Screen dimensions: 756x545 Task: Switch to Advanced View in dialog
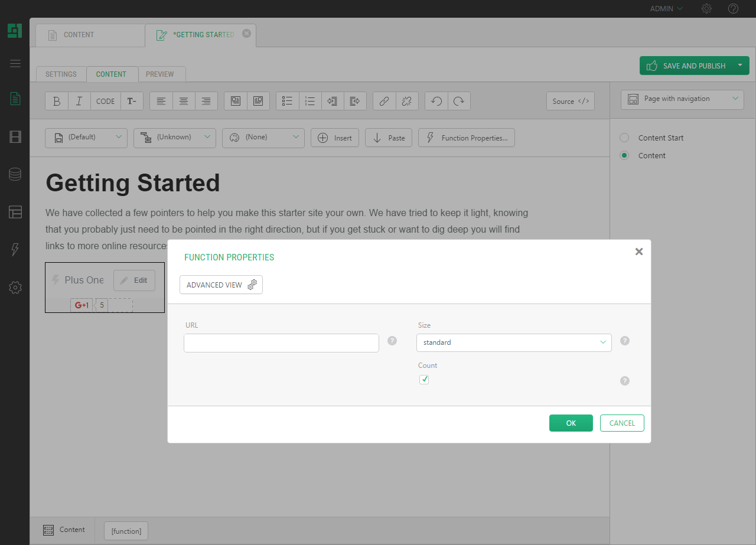(221, 285)
